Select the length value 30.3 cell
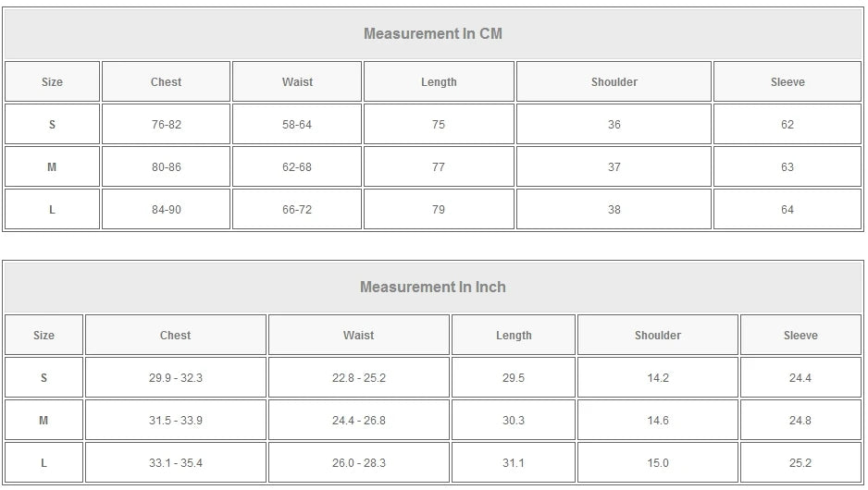The width and height of the screenshot is (868, 490). [514, 421]
